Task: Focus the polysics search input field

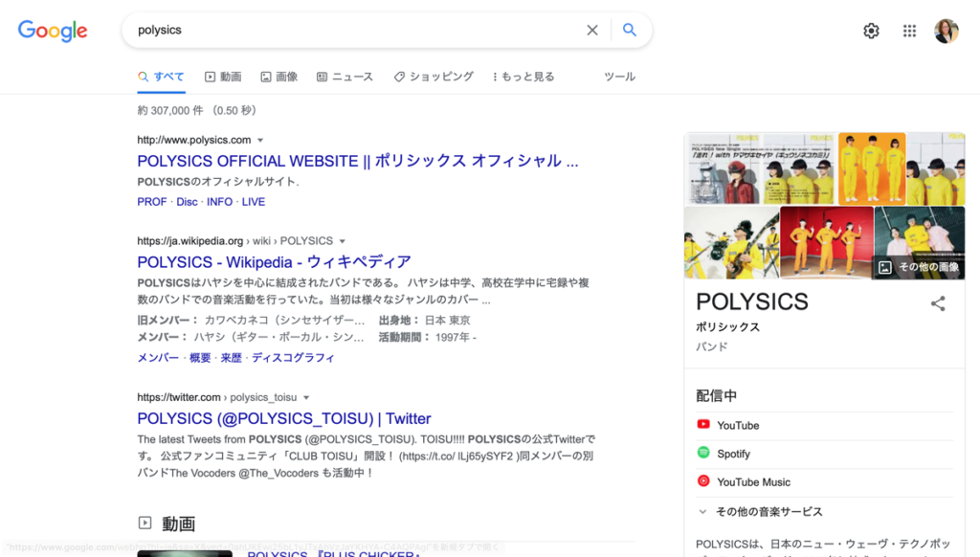Action: click(x=356, y=30)
